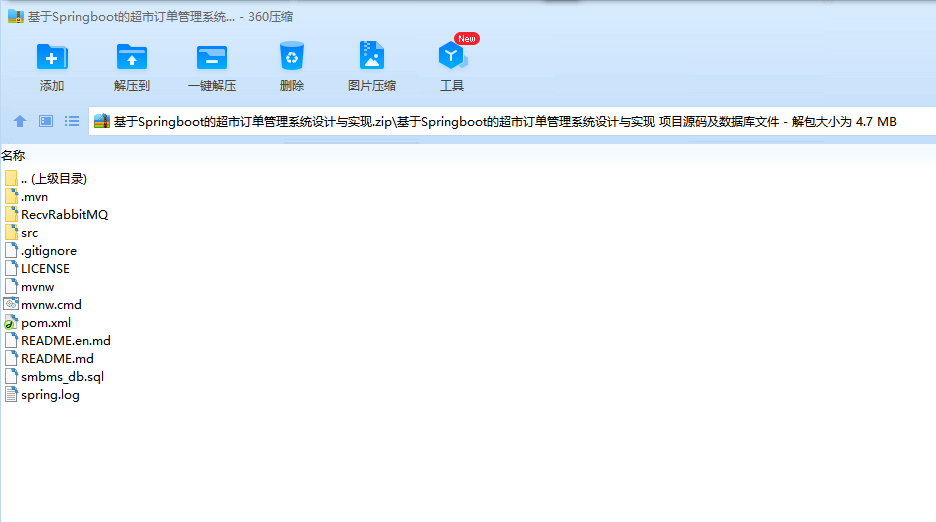Image resolution: width=936 pixels, height=522 pixels.
Task: Open the Tools (工具) menu icon
Action: [452, 57]
